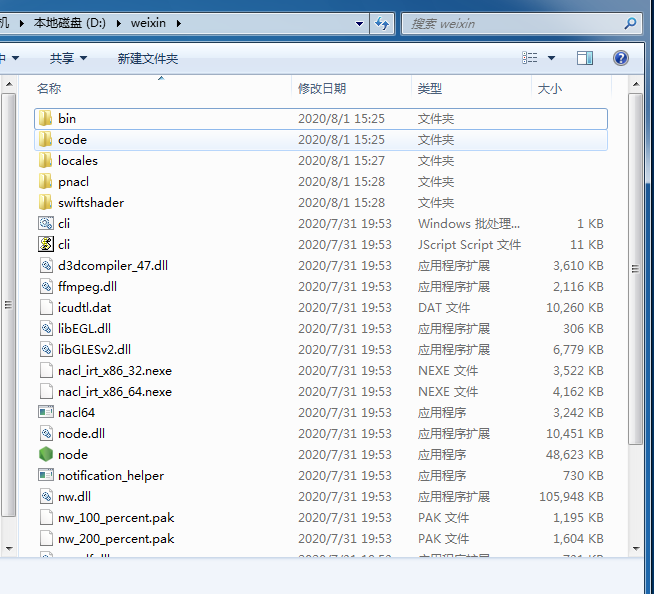
Task: Click the 105,948 KB size cell
Action: [571, 496]
